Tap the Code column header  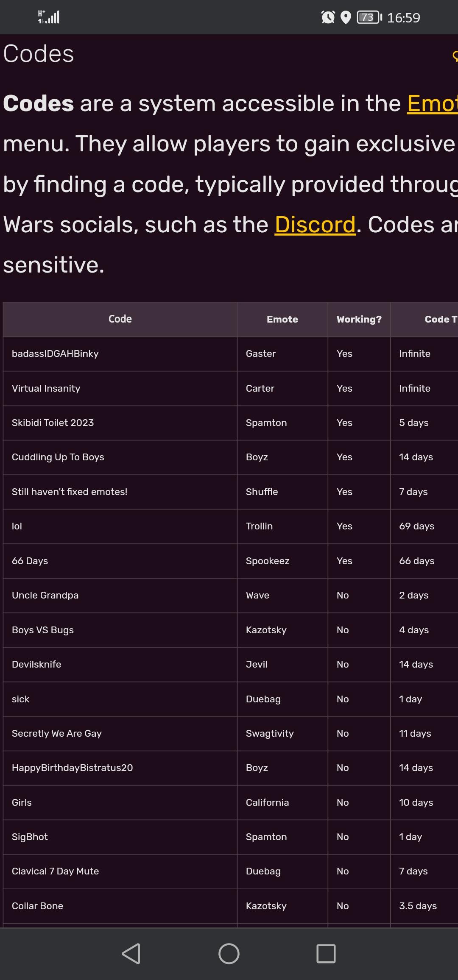pyautogui.click(x=120, y=319)
